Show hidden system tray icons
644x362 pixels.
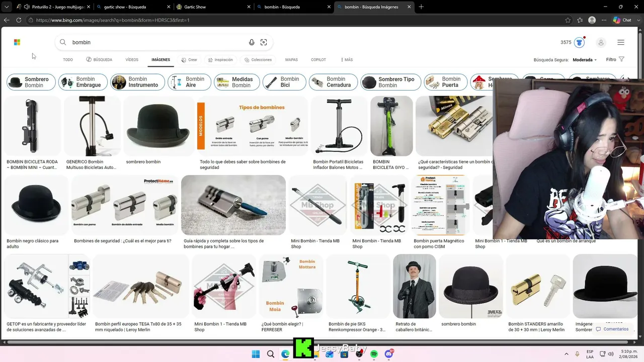click(567, 354)
